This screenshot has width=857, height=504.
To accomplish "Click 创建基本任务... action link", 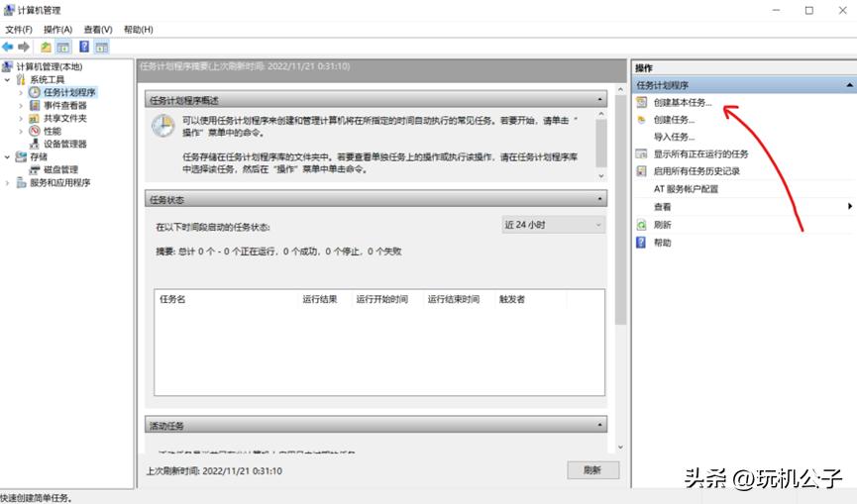I will click(x=683, y=102).
